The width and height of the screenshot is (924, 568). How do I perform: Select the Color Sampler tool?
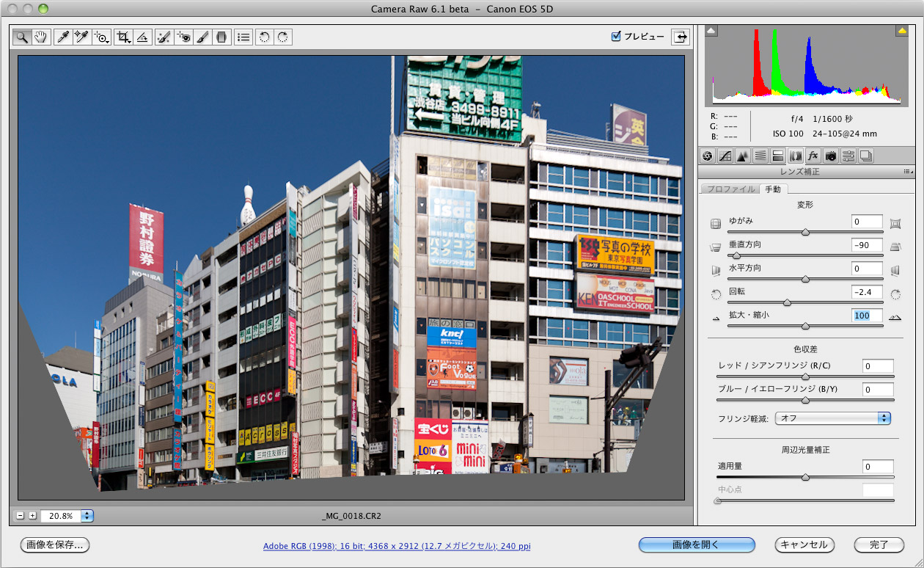[x=81, y=37]
